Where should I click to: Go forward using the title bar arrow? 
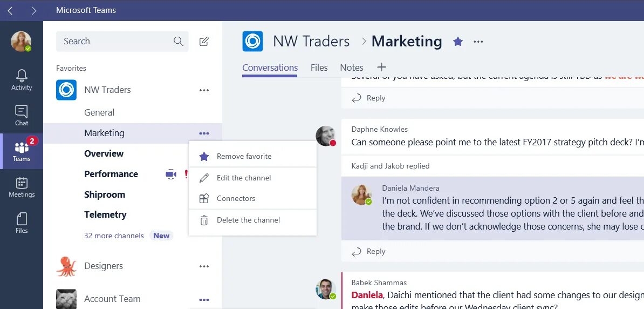(33, 11)
